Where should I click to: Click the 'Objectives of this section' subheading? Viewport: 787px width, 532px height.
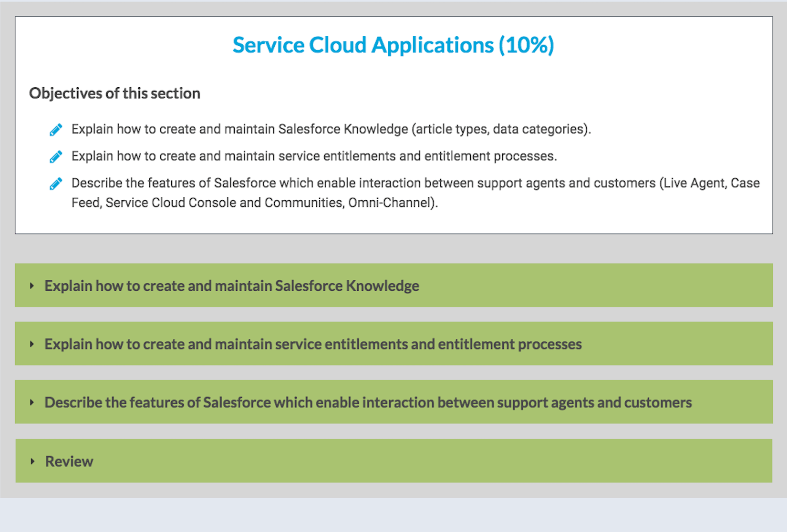[x=114, y=93]
